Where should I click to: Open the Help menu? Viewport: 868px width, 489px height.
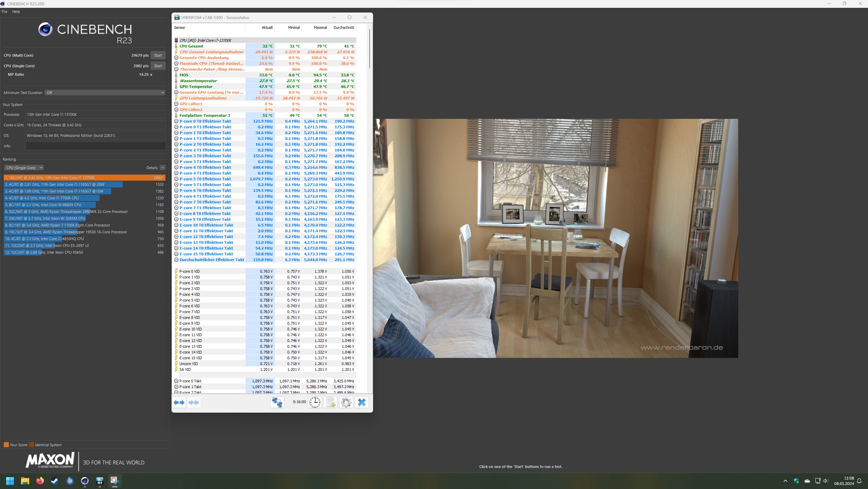pos(16,12)
